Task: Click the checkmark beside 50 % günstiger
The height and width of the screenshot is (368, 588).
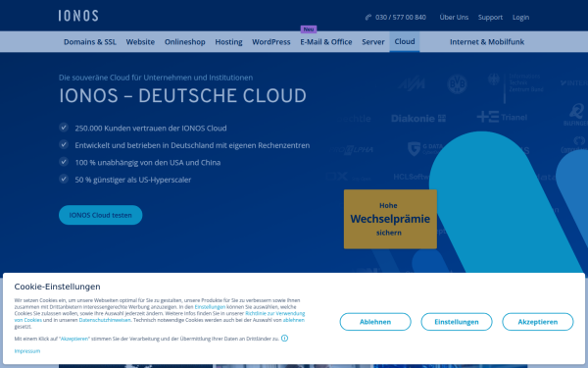Action: 64,180
